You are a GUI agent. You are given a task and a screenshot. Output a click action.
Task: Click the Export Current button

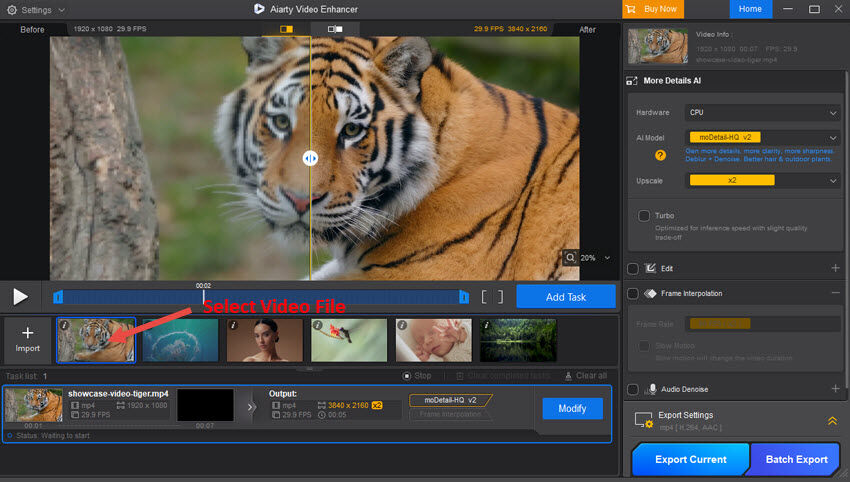pos(690,459)
